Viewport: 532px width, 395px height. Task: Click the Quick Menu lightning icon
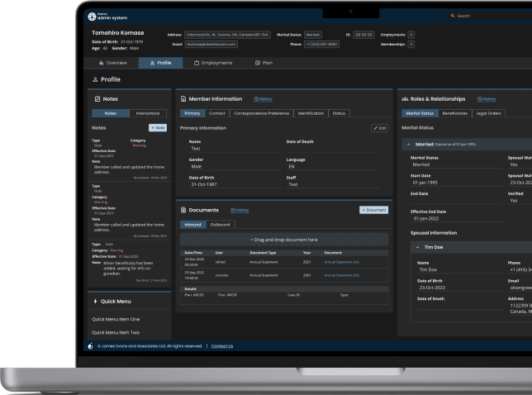click(96, 301)
